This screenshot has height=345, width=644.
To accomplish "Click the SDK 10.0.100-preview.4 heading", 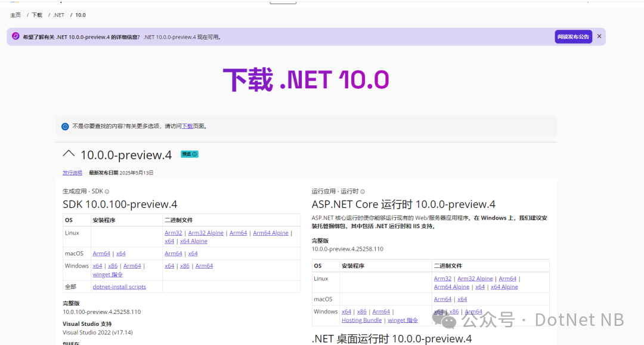I will click(120, 204).
